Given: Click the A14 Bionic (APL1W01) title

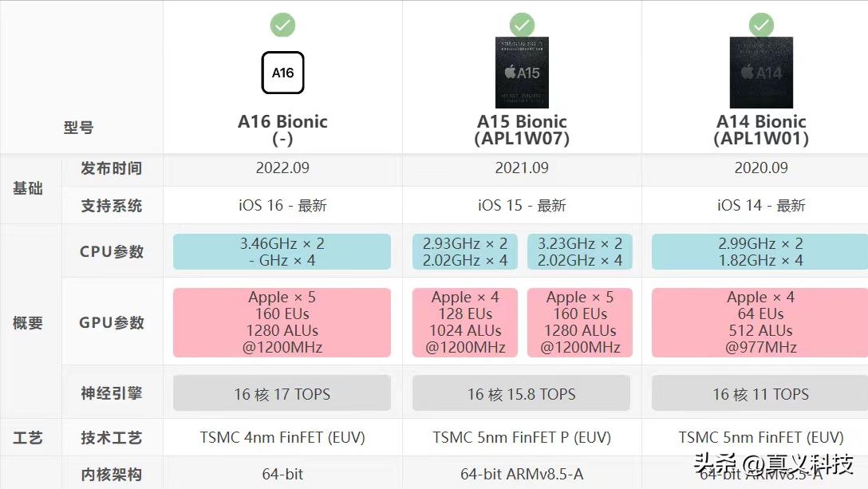Looking at the screenshot, I should tap(761, 129).
